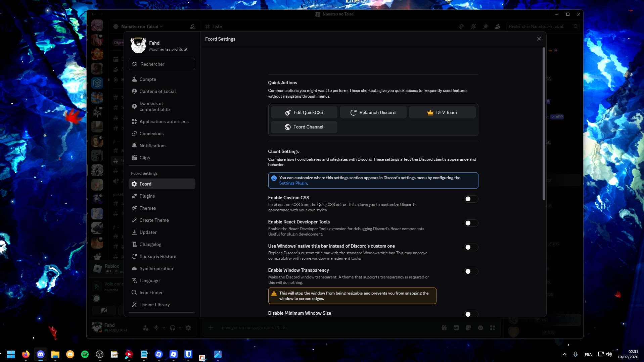Screen dimensions: 644x362
Task: Click FRA language indicator in tray
Action: click(588, 355)
